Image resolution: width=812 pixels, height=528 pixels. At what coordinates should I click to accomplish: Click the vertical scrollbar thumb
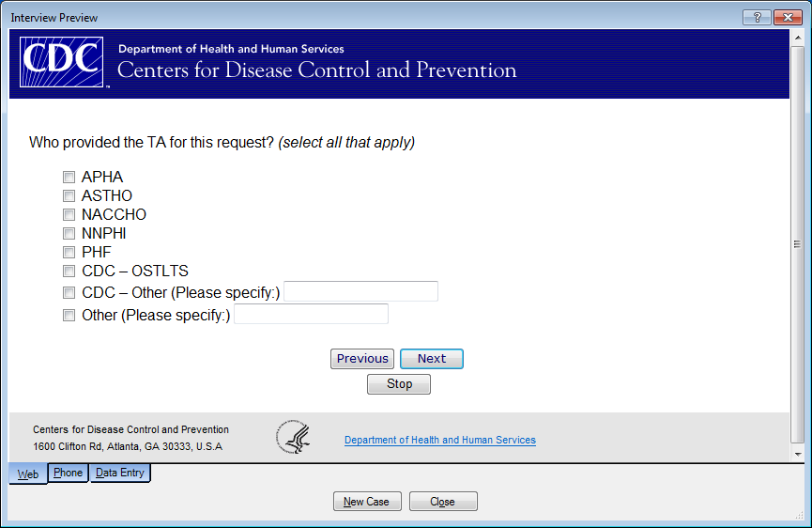click(798, 244)
